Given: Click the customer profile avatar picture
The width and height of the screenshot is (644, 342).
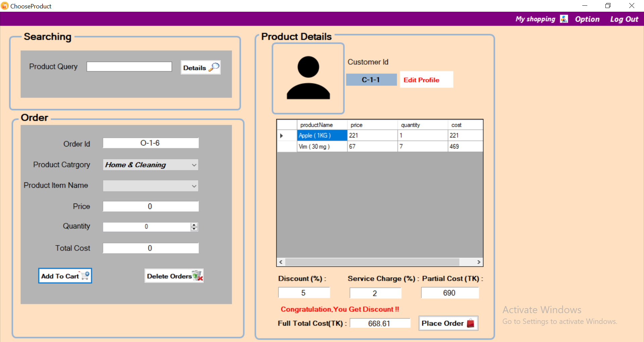Looking at the screenshot, I should click(308, 78).
